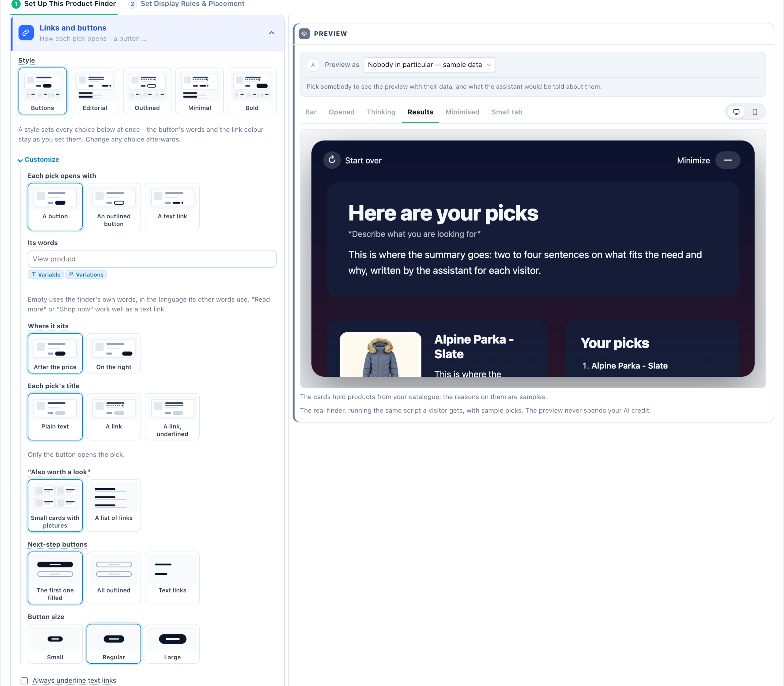The image size is (784, 686).
Task: Click the person icon beside Preview as
Action: (313, 65)
